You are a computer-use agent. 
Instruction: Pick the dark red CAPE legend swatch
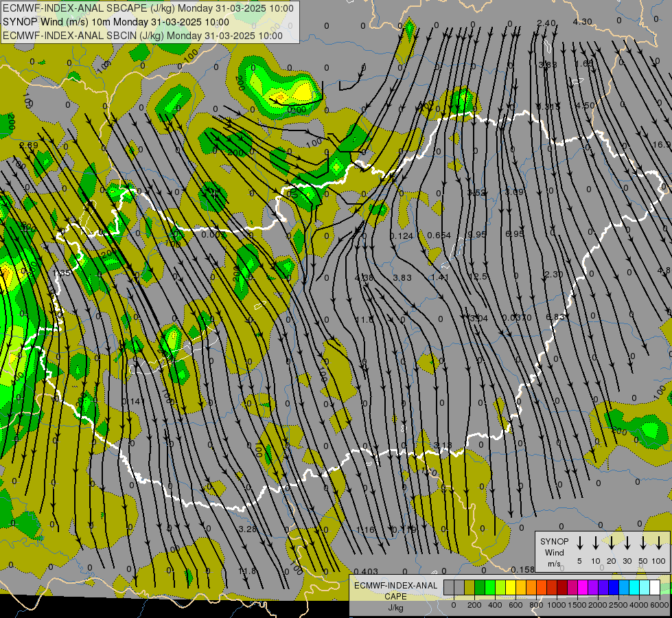(x=562, y=588)
